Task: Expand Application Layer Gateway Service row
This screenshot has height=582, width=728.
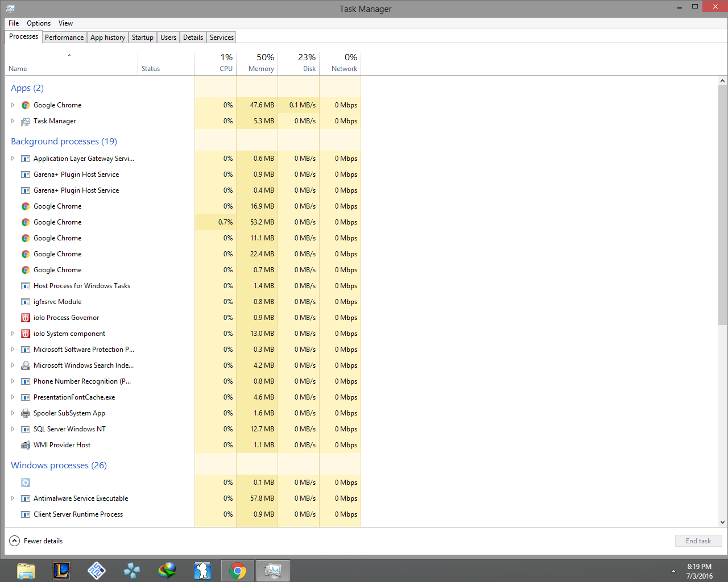Action: tap(13, 159)
